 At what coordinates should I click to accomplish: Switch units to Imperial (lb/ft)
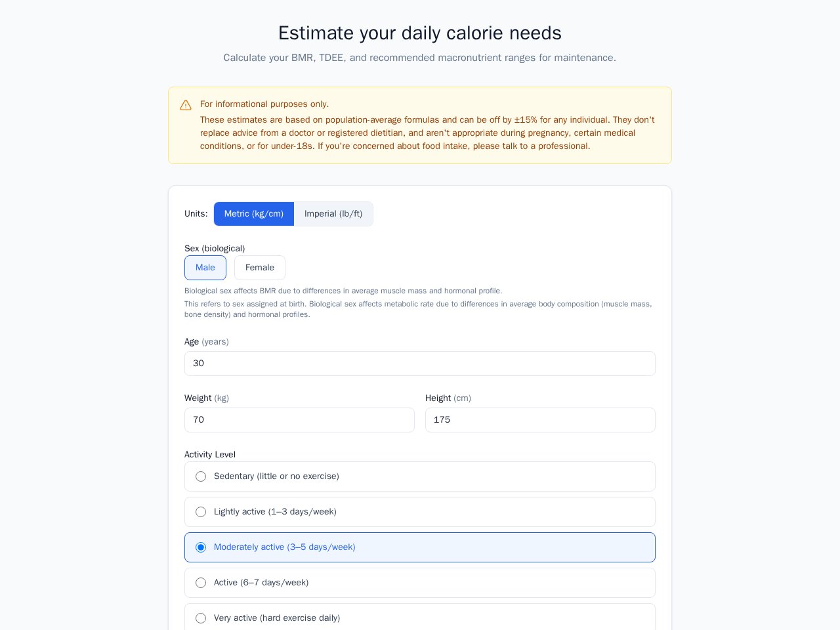(x=333, y=214)
